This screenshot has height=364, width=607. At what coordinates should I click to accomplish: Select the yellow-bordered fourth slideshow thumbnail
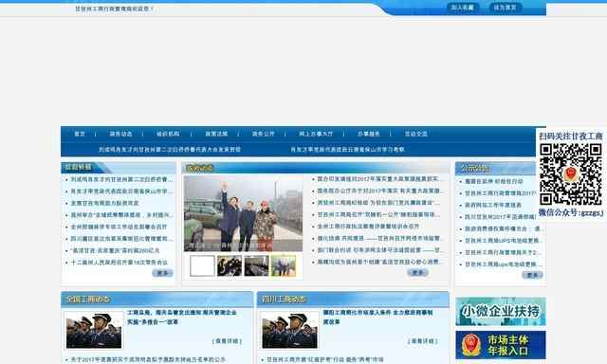(x=284, y=265)
